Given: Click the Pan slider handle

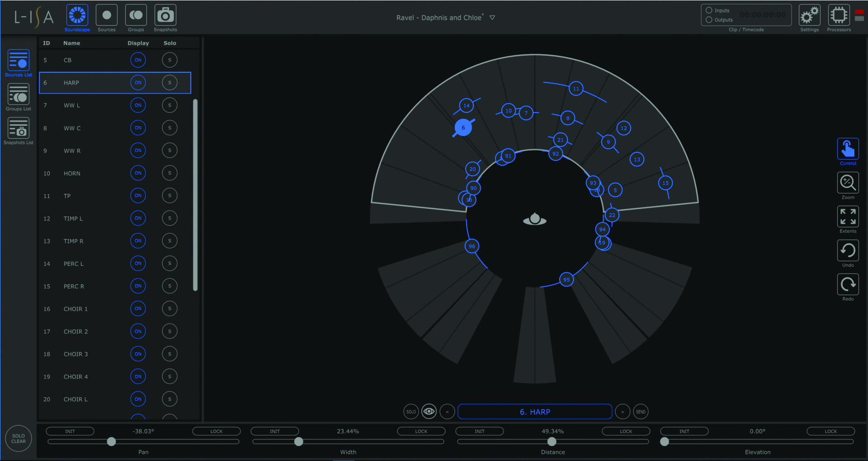Looking at the screenshot, I should click(x=111, y=442).
